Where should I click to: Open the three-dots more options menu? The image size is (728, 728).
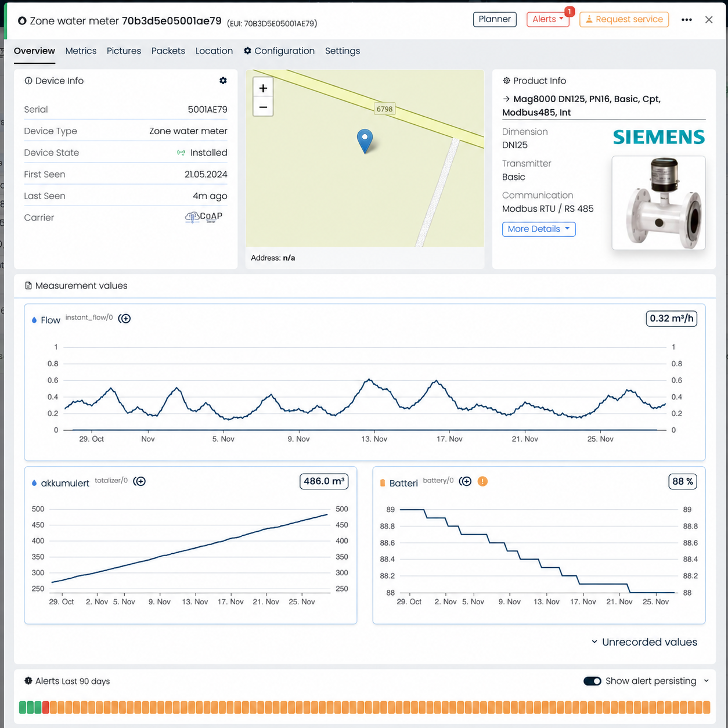point(687,20)
